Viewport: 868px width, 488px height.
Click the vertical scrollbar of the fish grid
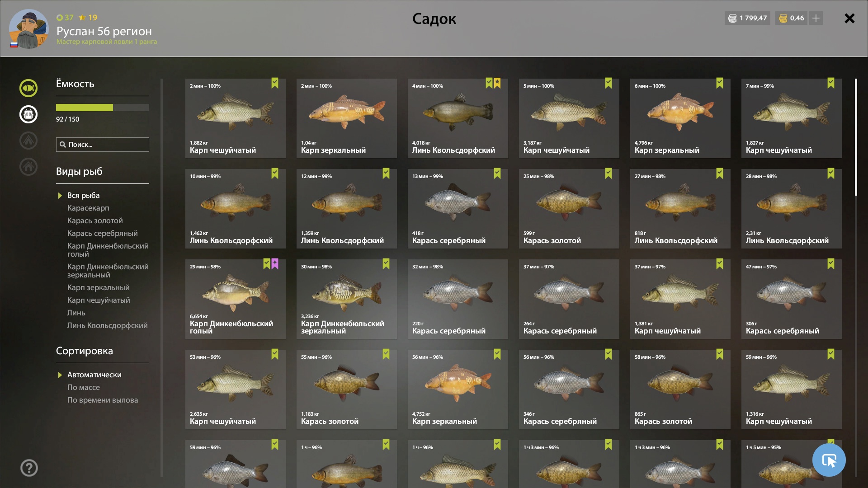[856, 137]
